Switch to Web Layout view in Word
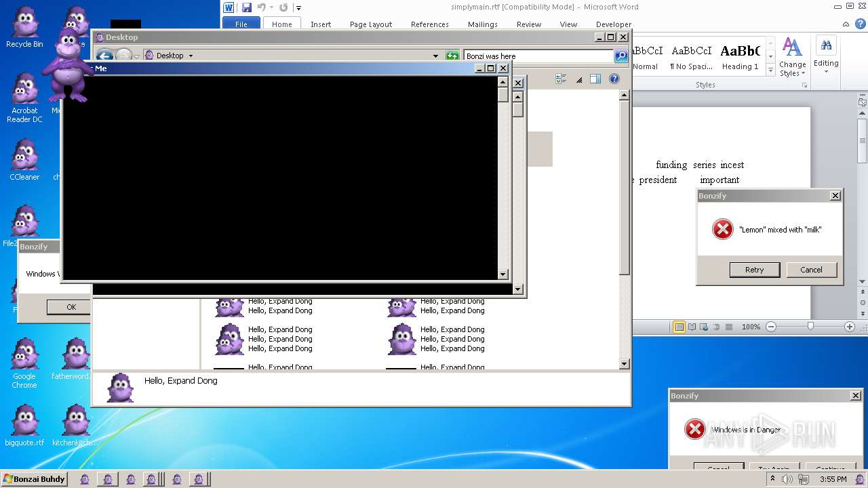The height and width of the screenshot is (488, 868). [x=705, y=327]
